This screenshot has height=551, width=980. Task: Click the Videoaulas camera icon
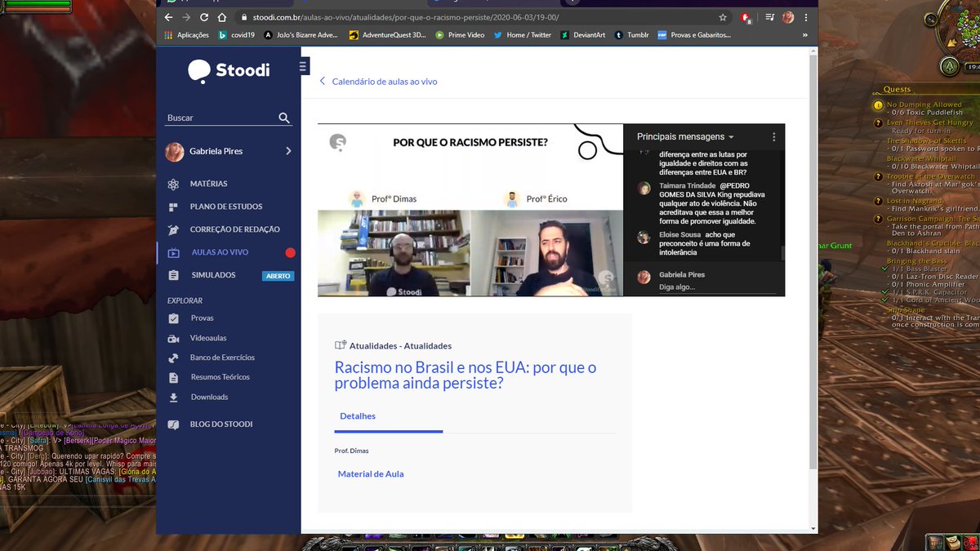pos(173,339)
